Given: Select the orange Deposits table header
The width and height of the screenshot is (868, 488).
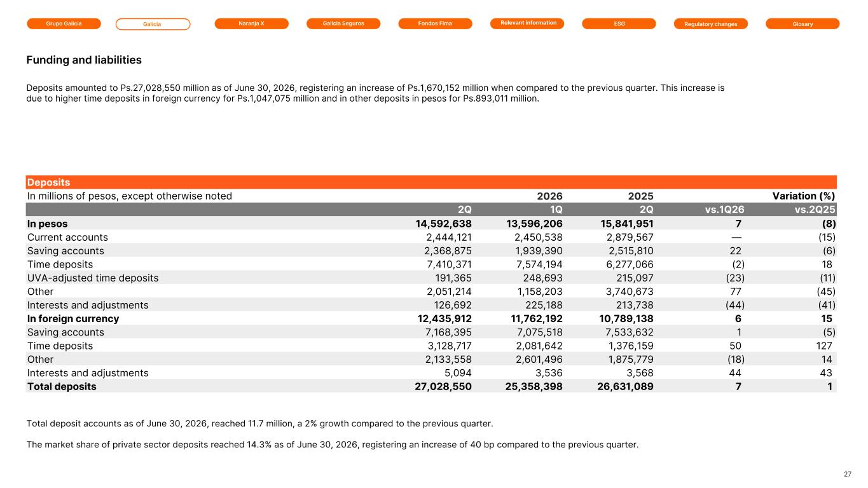Looking at the screenshot, I should [431, 182].
